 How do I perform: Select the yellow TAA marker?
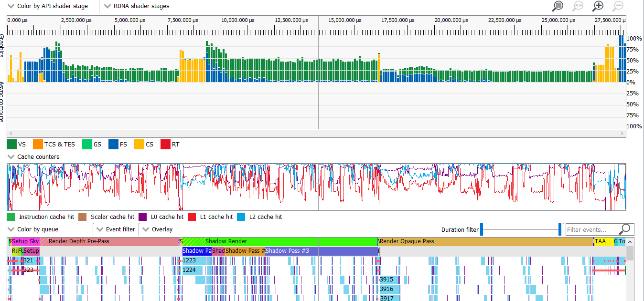click(604, 241)
